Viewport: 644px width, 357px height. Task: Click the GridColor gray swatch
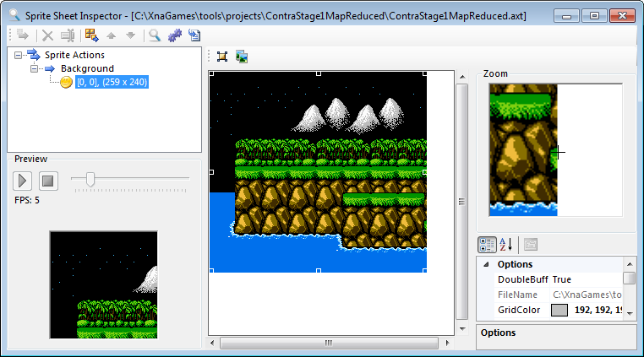click(559, 311)
